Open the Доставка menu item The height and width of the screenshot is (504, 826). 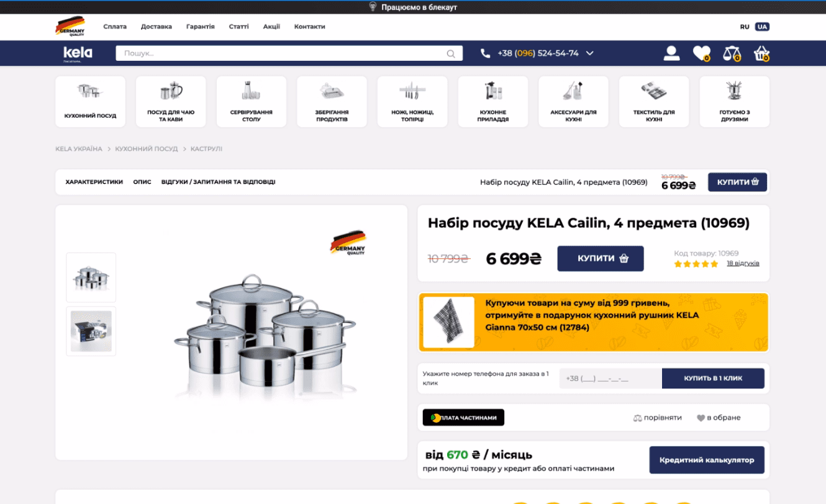point(157,27)
